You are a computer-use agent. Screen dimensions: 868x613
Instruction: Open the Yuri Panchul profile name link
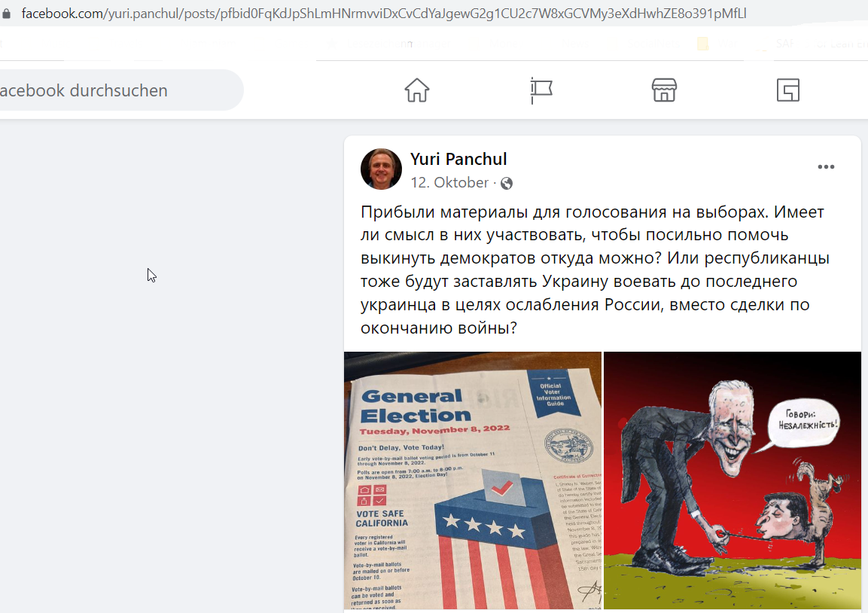(458, 159)
